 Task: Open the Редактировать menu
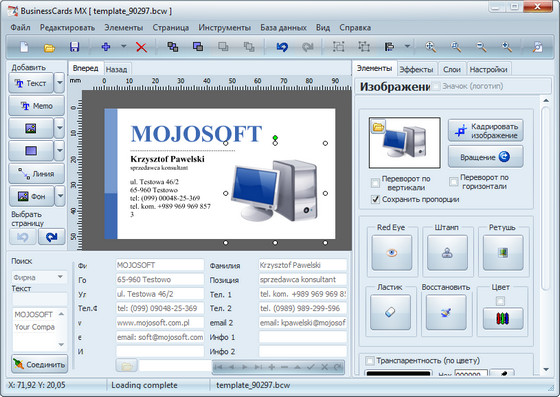(x=67, y=27)
